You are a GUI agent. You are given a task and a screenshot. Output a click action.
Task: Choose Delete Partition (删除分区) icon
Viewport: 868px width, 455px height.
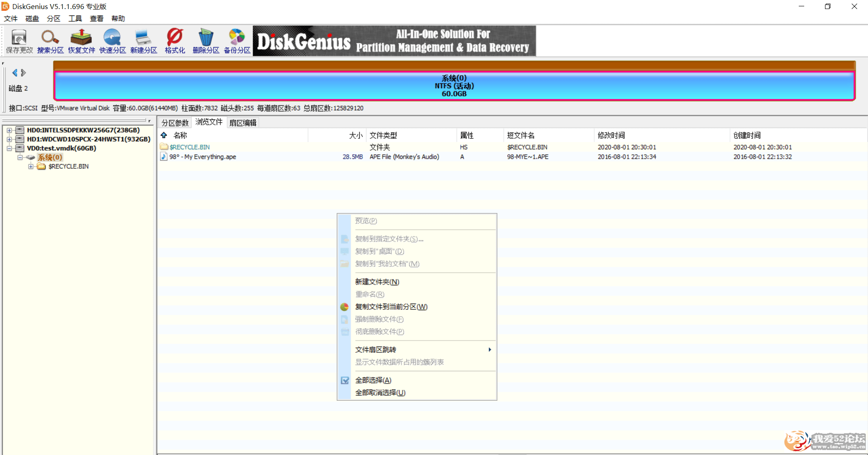[206, 41]
